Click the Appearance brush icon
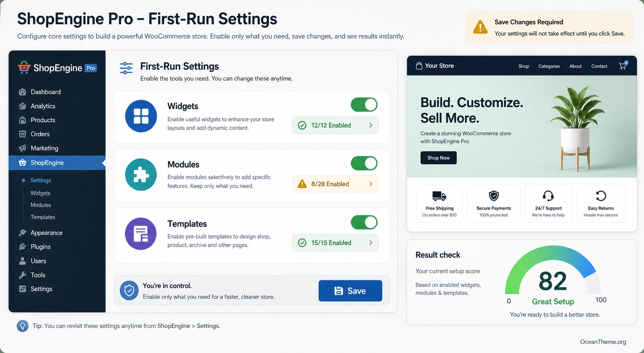644x353 pixels. 22,233
